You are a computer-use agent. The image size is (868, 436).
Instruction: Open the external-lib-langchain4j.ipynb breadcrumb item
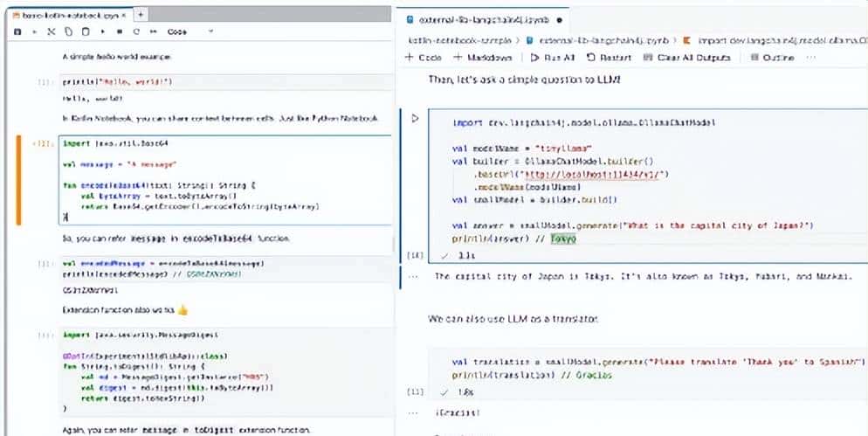pos(596,40)
